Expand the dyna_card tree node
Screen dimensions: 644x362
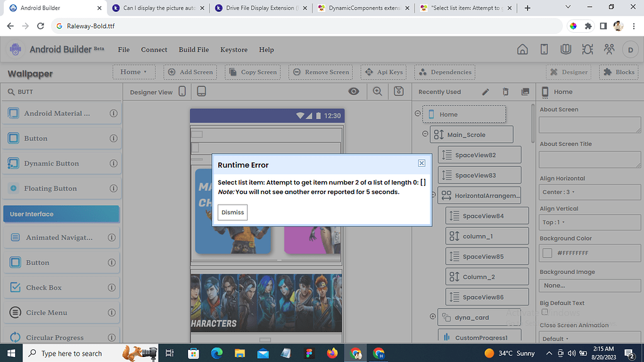coord(433,316)
